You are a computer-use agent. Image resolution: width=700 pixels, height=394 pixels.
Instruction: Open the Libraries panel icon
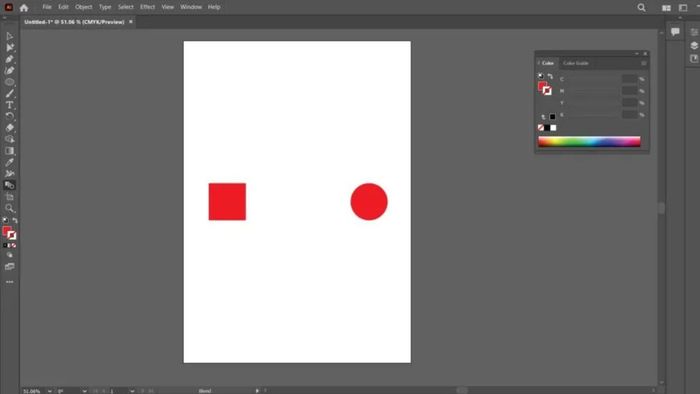pos(694,59)
